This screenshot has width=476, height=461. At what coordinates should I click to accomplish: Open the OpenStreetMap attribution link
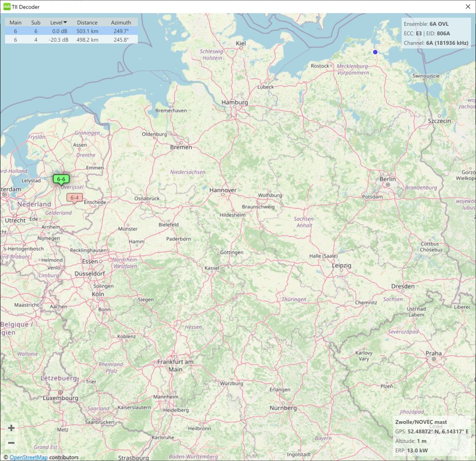(28, 457)
